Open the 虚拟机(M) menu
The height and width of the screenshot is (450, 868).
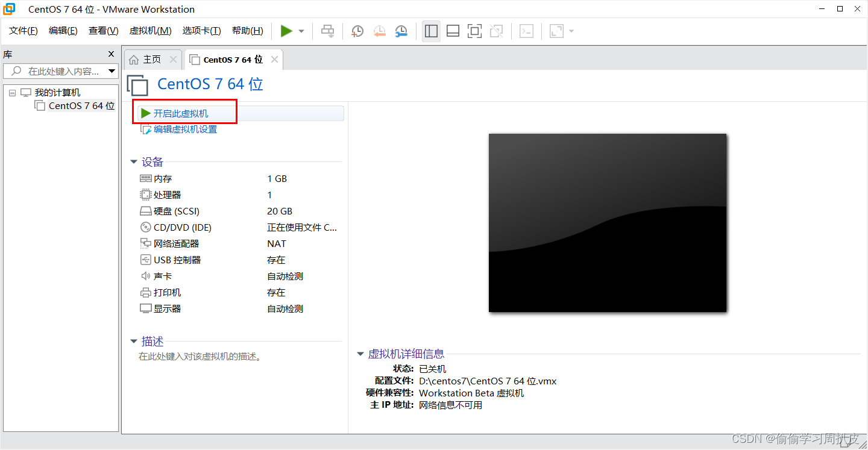click(x=151, y=31)
